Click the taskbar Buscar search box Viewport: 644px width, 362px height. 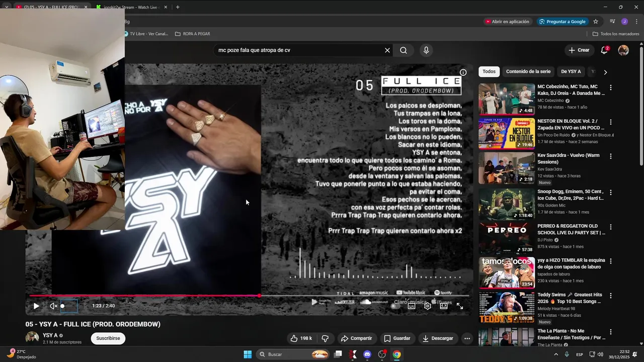294,354
